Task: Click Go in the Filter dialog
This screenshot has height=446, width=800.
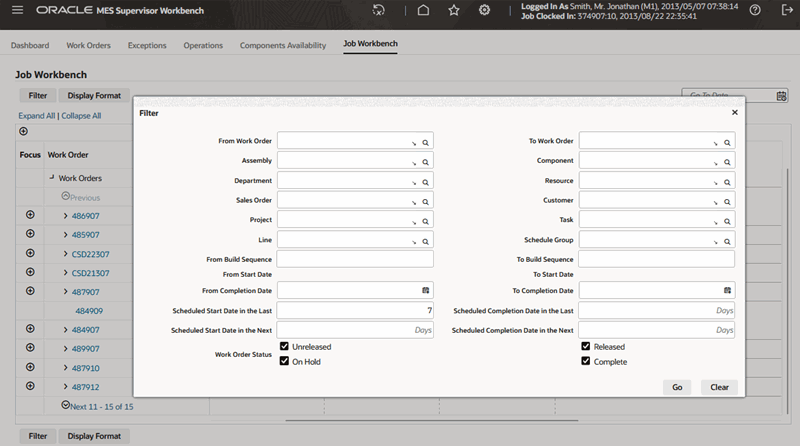Action: (677, 387)
